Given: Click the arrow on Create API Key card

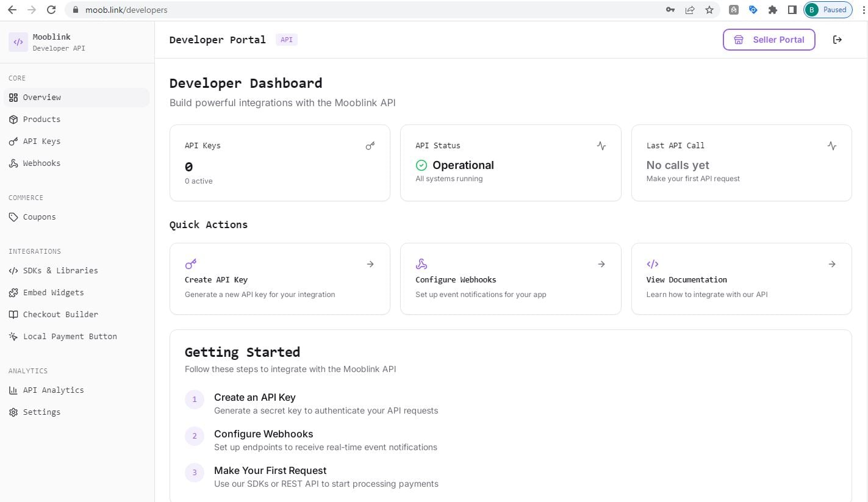Looking at the screenshot, I should tap(370, 264).
